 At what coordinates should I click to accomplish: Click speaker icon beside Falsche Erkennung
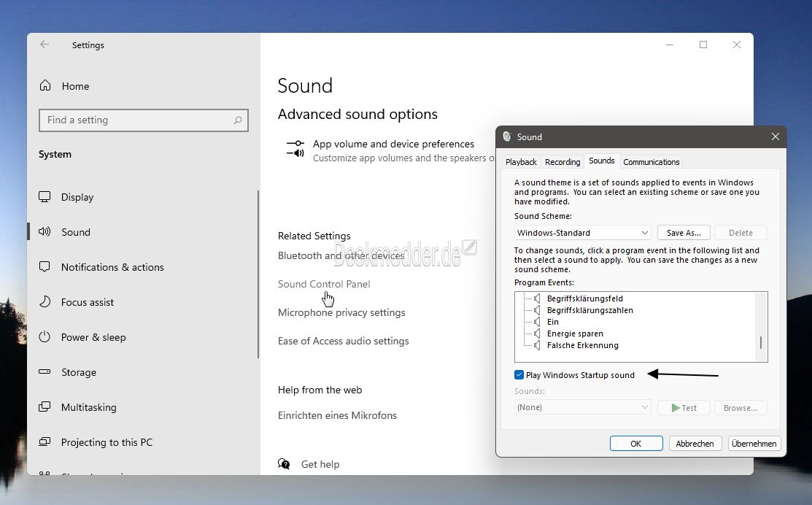click(537, 345)
